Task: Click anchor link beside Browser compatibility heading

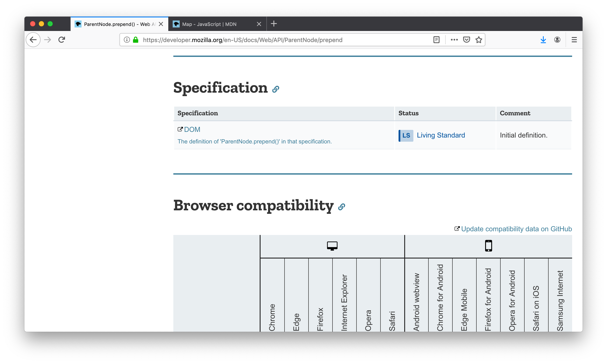Action: [341, 207]
